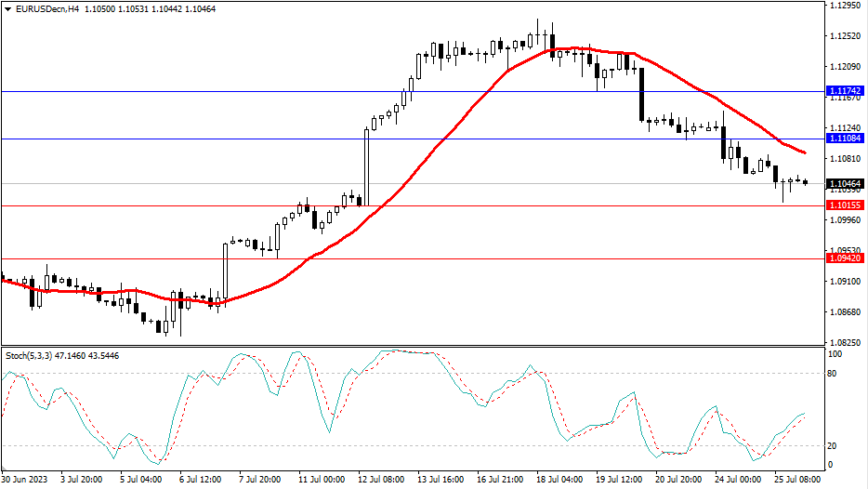Select the blue 1.11742 price axis label
Screen dimensions: 868x489
845,91
